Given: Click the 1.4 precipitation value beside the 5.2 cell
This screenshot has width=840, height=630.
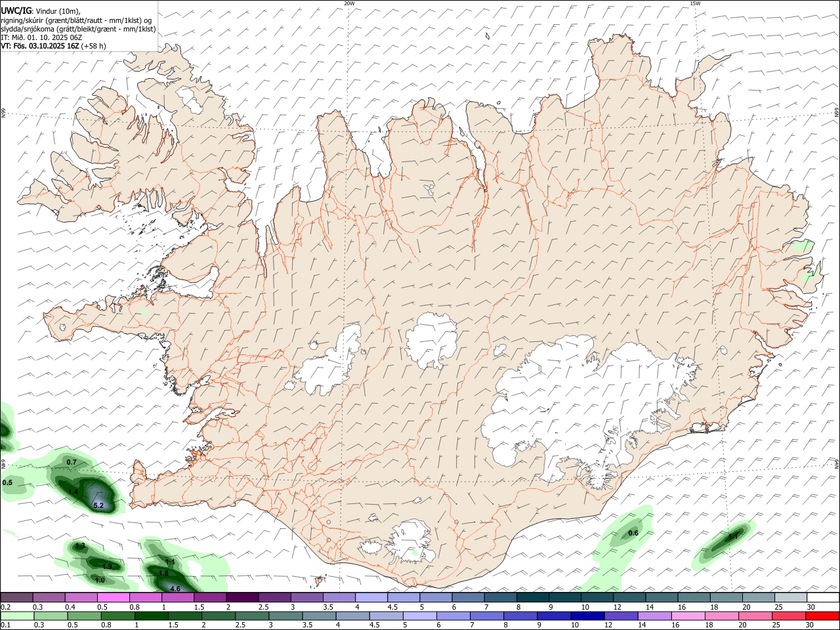Looking at the screenshot, I should pyautogui.click(x=73, y=492).
